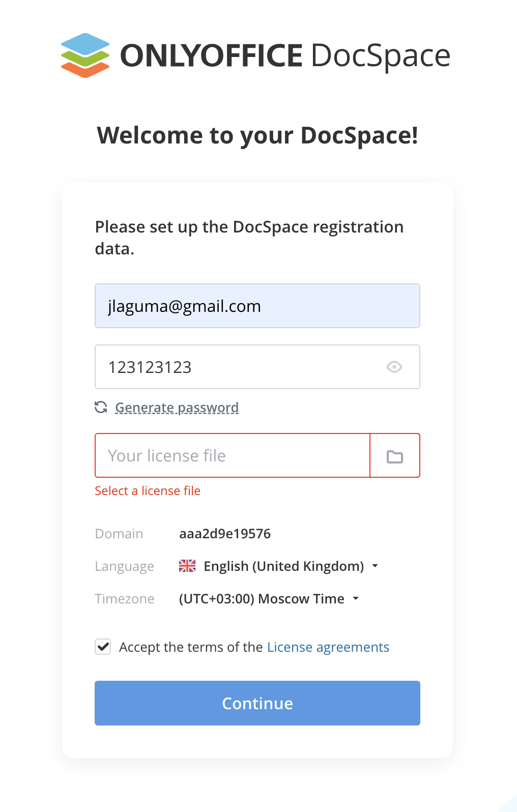Click into the password field showing 123123123
Viewport: 517px width, 812px height.
(257, 367)
